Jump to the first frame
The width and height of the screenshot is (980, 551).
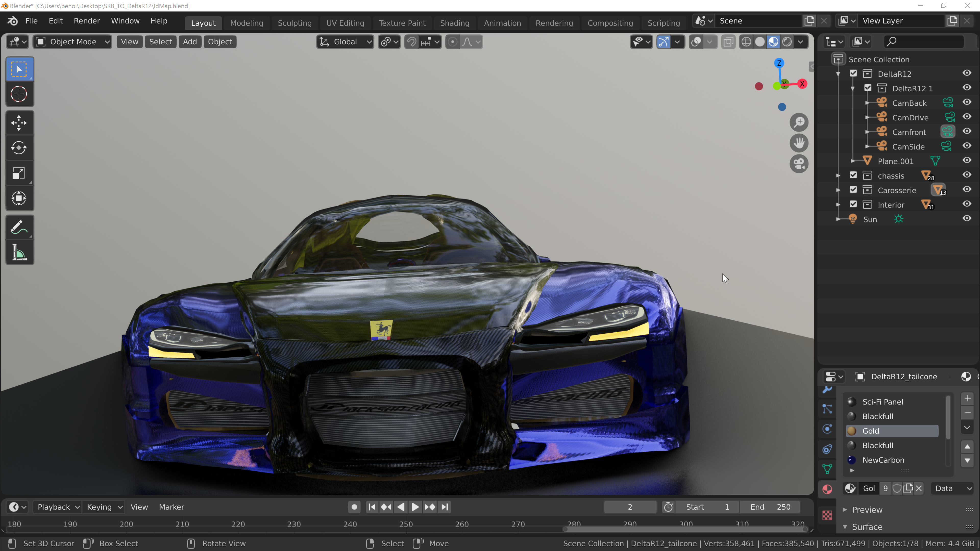(372, 507)
